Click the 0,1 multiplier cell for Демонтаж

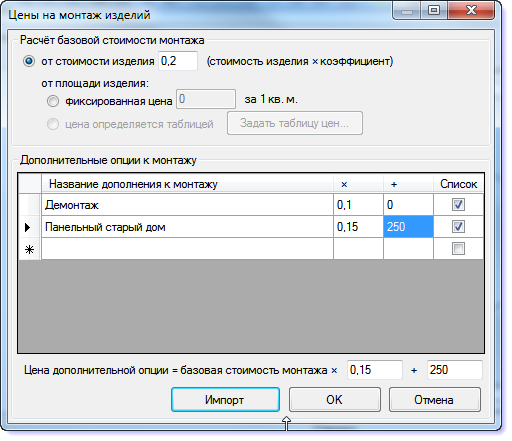tap(358, 205)
